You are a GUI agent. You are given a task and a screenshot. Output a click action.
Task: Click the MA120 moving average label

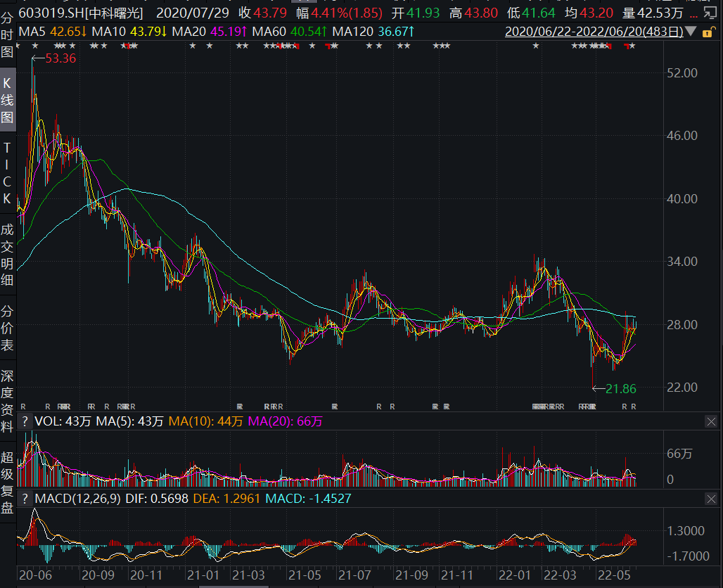(373, 32)
